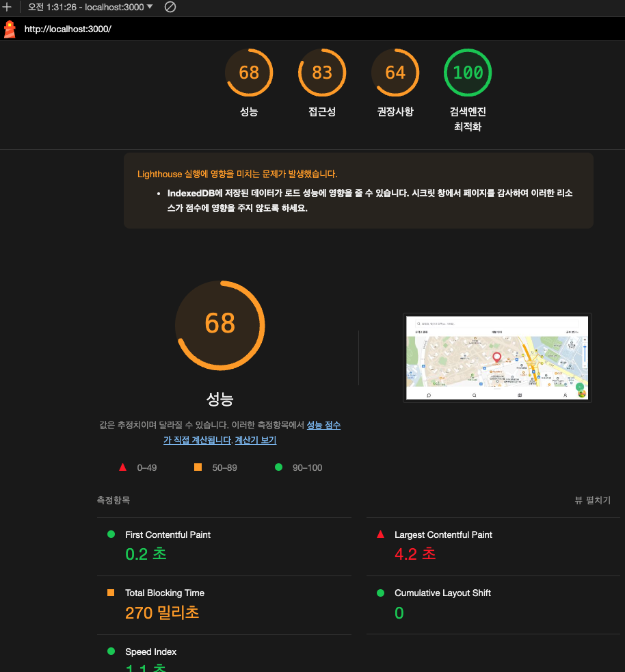Click the Total Blocking Time metric label

tap(165, 593)
